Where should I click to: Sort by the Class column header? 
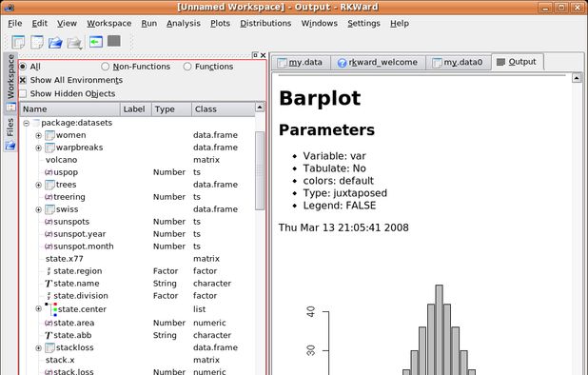(224, 109)
